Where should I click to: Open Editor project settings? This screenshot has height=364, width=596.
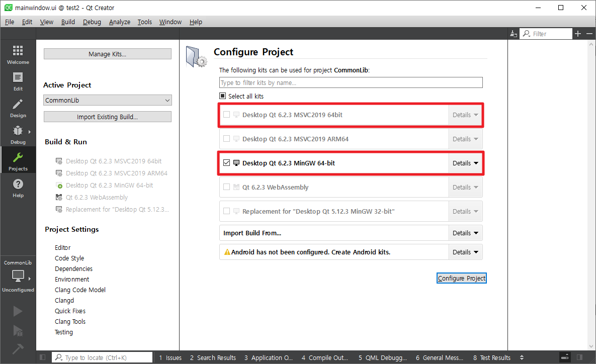pos(63,247)
